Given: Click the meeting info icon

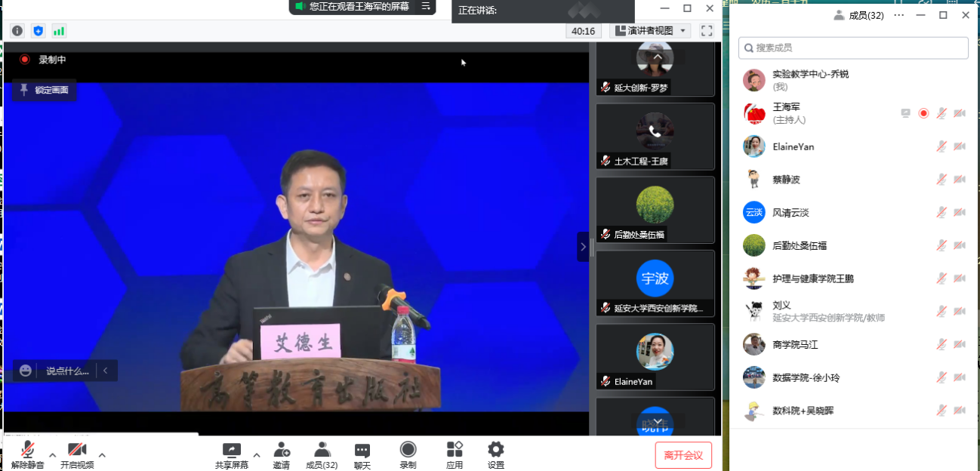Looking at the screenshot, I should (x=17, y=31).
